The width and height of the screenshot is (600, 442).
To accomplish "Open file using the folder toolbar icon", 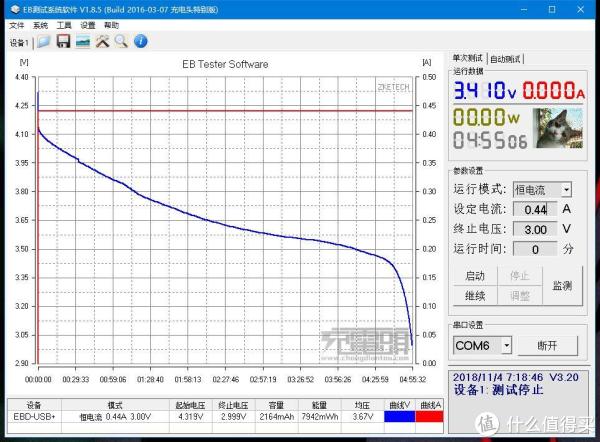I will pos(43,41).
